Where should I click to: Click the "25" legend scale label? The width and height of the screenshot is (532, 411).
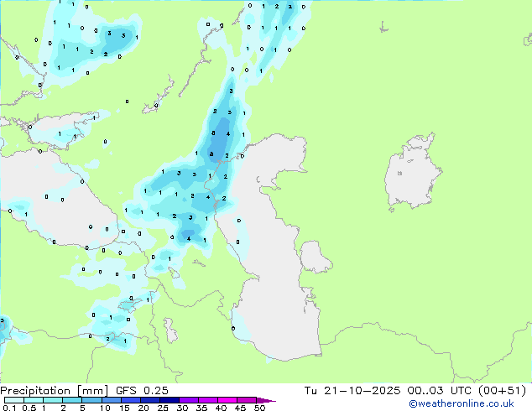click(163, 408)
